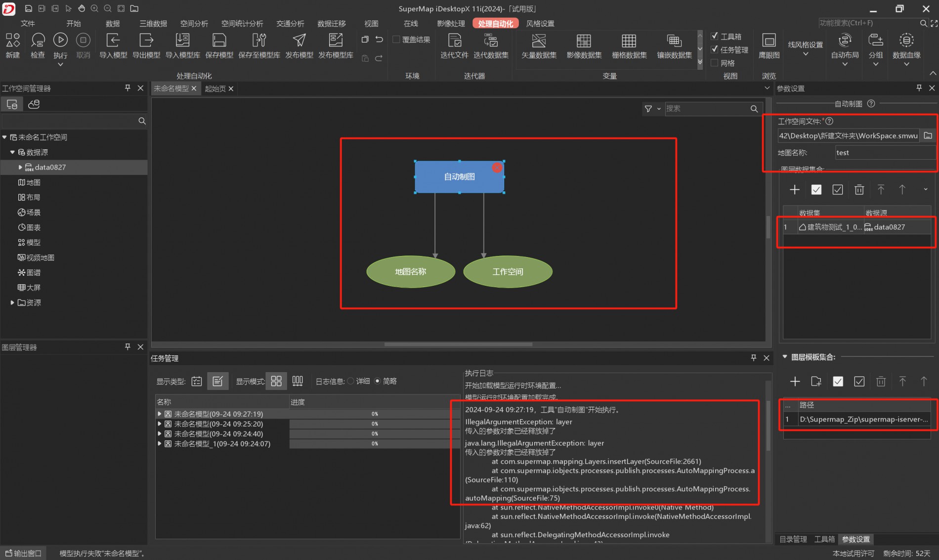
Task: Click the 保存至模型库 icon
Action: [259, 41]
